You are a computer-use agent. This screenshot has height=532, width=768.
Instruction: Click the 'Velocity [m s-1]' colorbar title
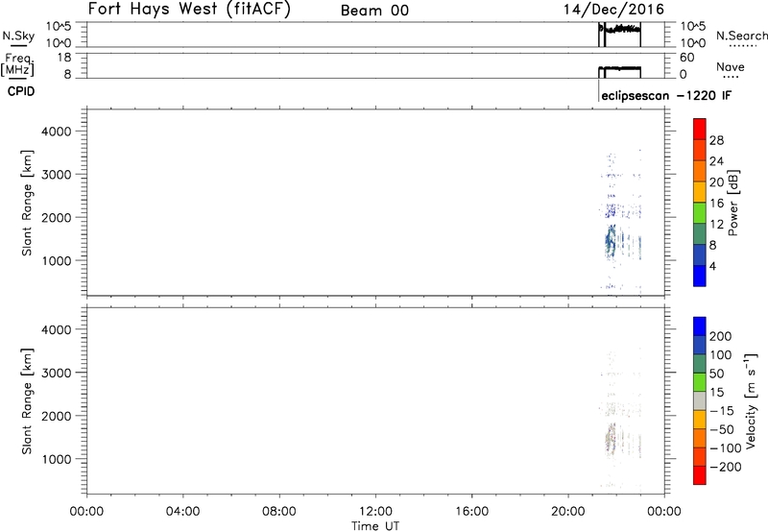(x=751, y=400)
